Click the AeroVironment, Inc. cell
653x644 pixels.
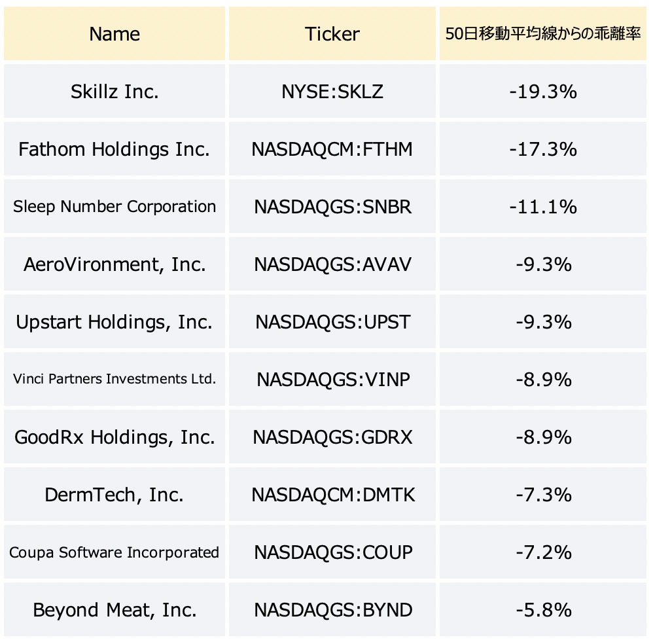[x=115, y=264]
